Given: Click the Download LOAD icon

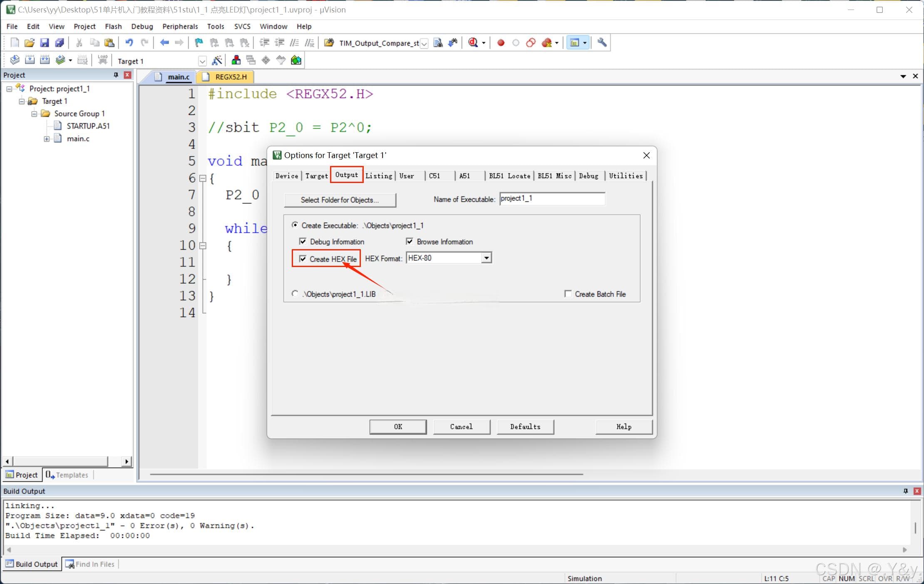Looking at the screenshot, I should tap(102, 60).
